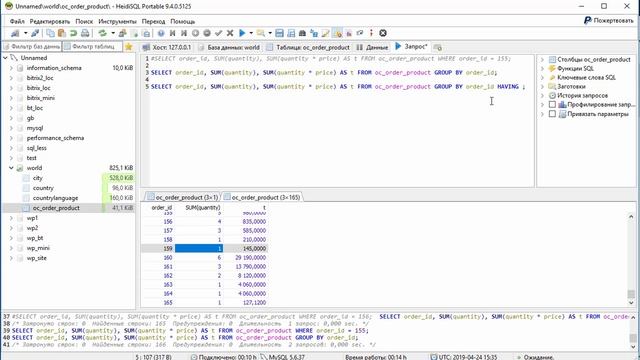Image resolution: width=640 pixels, height=360 pixels.
Task: Run the query with blue play icon
Action: click(242, 33)
